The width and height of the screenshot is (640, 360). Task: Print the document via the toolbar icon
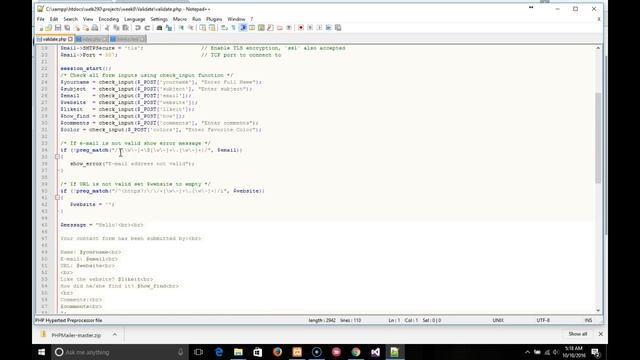(x=95, y=28)
